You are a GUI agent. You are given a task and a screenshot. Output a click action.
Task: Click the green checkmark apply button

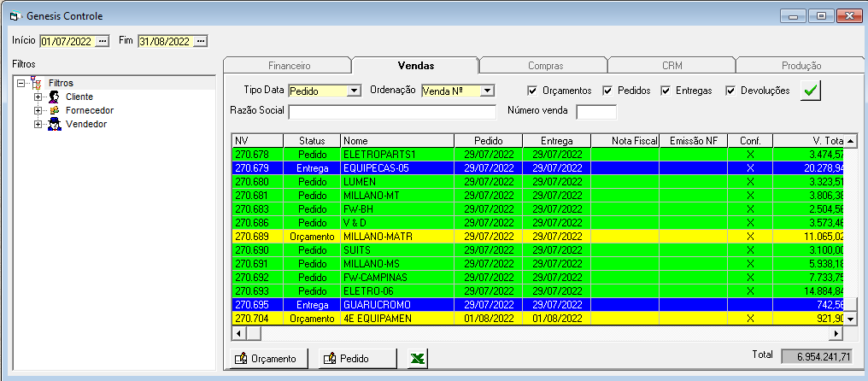(x=811, y=91)
